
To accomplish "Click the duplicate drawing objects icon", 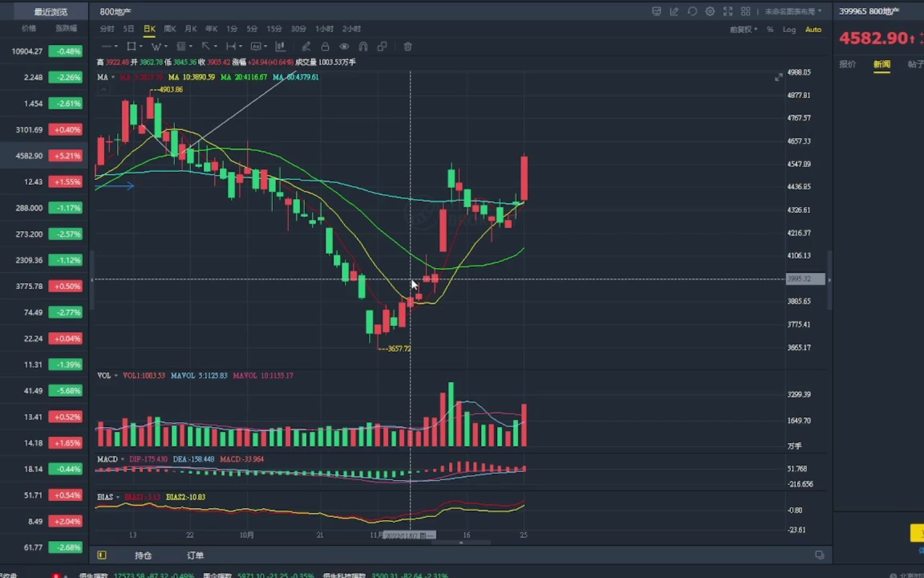I will [382, 47].
